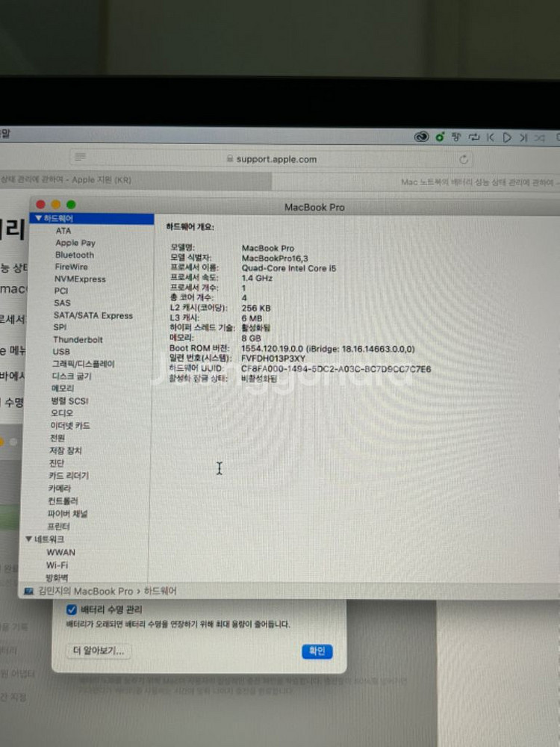
Task: Select SPI in the sidebar
Action: pyautogui.click(x=60, y=327)
